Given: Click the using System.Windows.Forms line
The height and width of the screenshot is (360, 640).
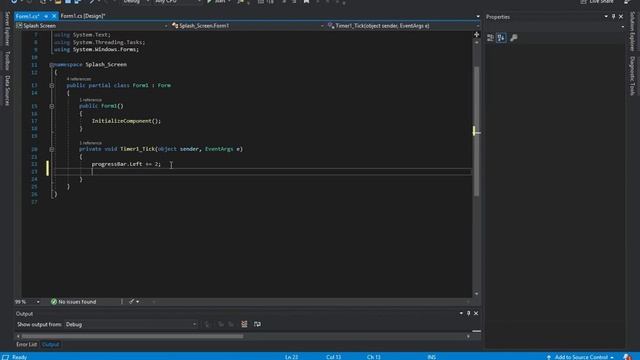Looking at the screenshot, I should coord(96,49).
